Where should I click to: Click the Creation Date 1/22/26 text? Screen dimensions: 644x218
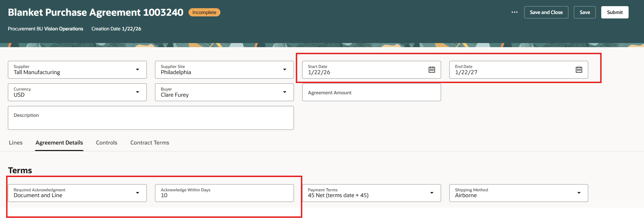(116, 29)
